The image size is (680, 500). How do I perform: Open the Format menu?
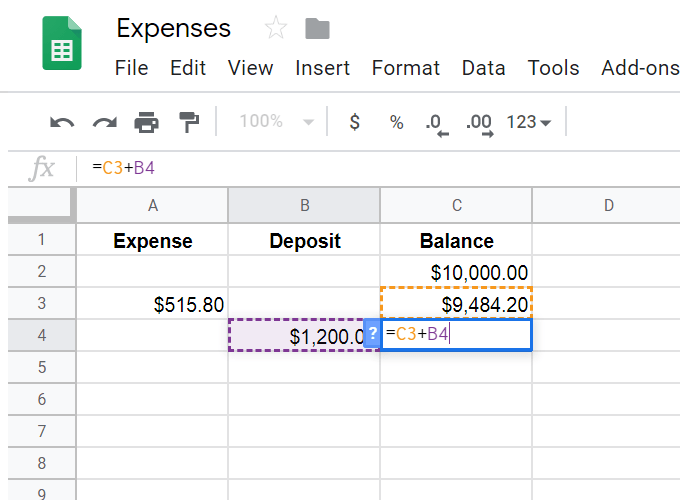click(405, 68)
